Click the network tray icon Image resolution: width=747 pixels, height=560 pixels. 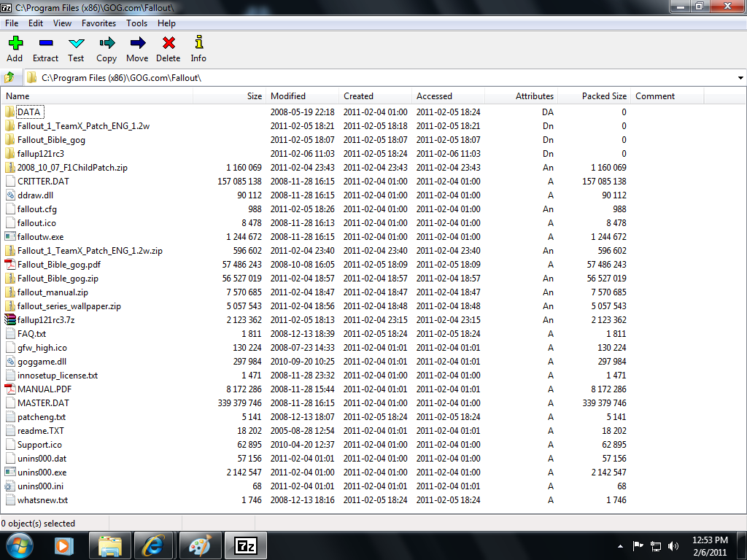pyautogui.click(x=656, y=546)
